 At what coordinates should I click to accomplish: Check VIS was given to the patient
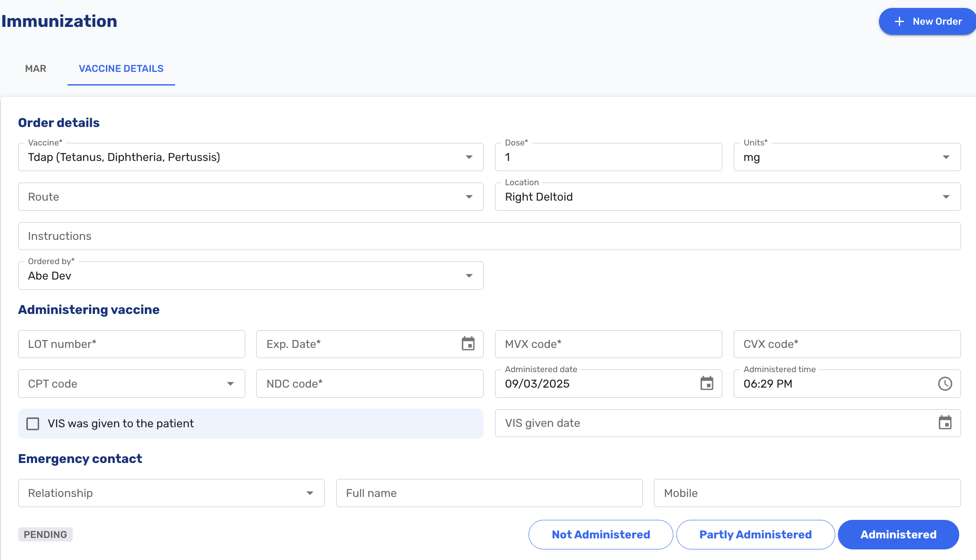click(x=33, y=424)
